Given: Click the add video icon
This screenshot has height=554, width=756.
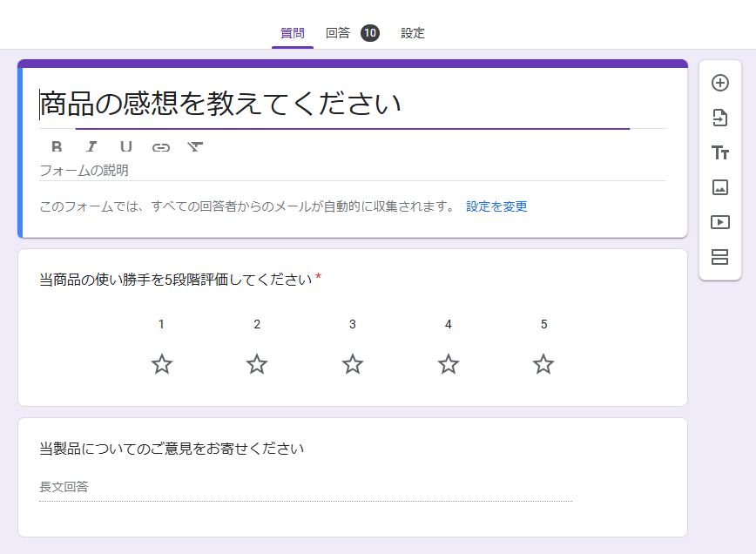Looking at the screenshot, I should point(719,222).
